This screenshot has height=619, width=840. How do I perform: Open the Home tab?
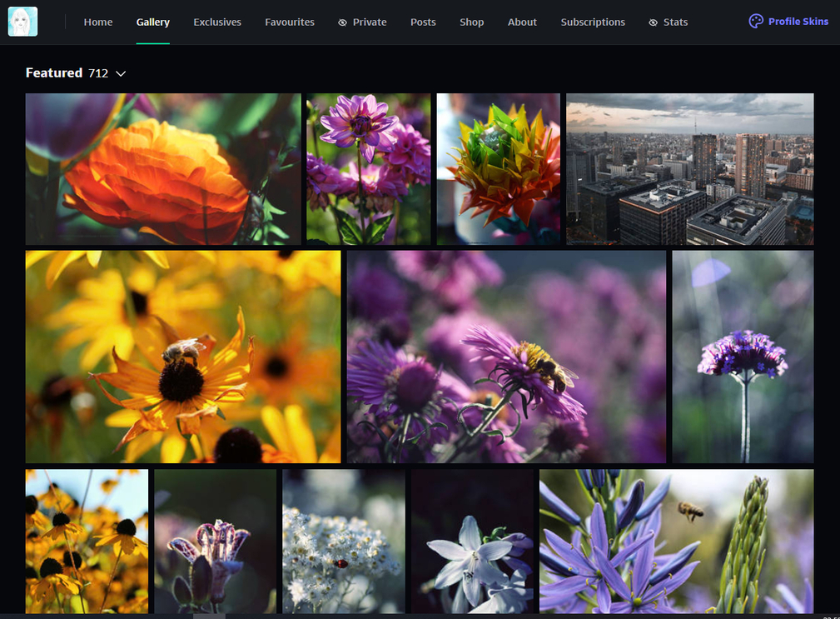pos(98,22)
